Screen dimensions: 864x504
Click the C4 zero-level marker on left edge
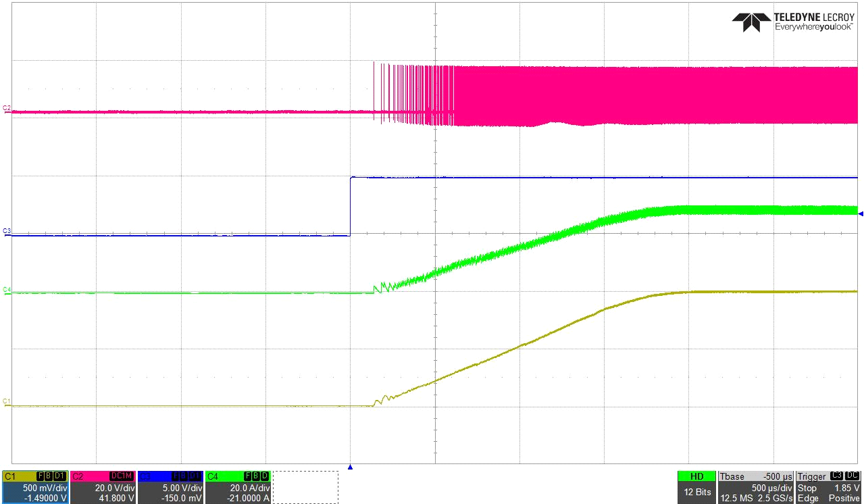[x=7, y=290]
